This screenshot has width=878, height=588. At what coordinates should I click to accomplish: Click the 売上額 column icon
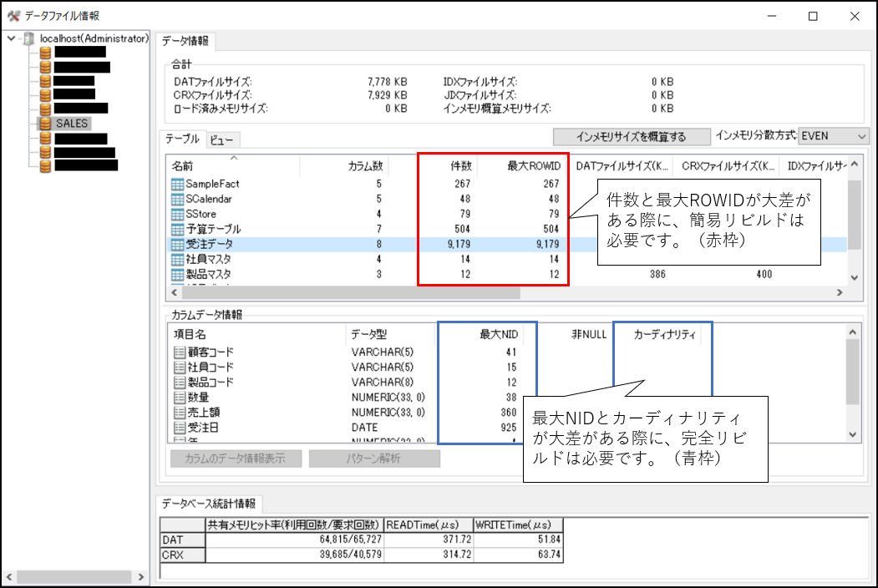click(179, 413)
